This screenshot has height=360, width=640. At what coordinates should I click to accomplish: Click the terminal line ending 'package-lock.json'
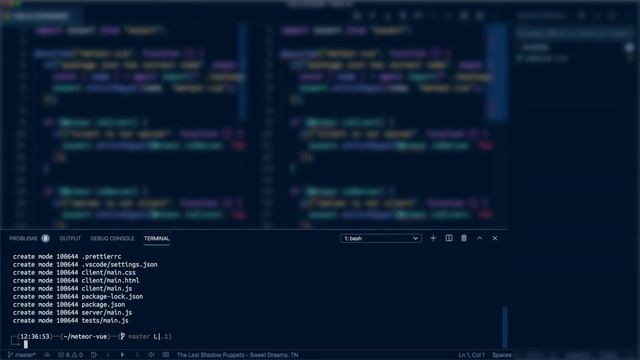pyautogui.click(x=78, y=297)
